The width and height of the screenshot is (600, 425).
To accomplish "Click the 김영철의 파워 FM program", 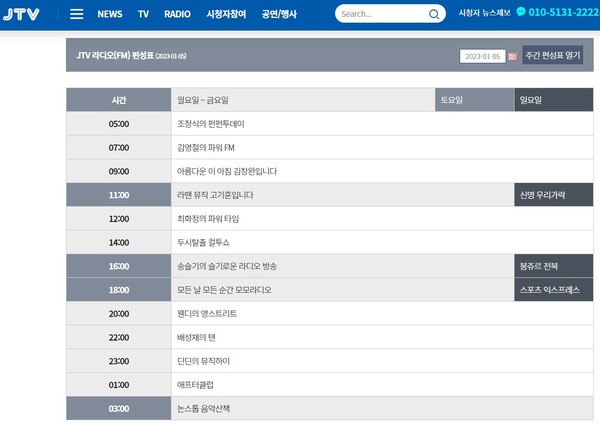I will point(205,148).
